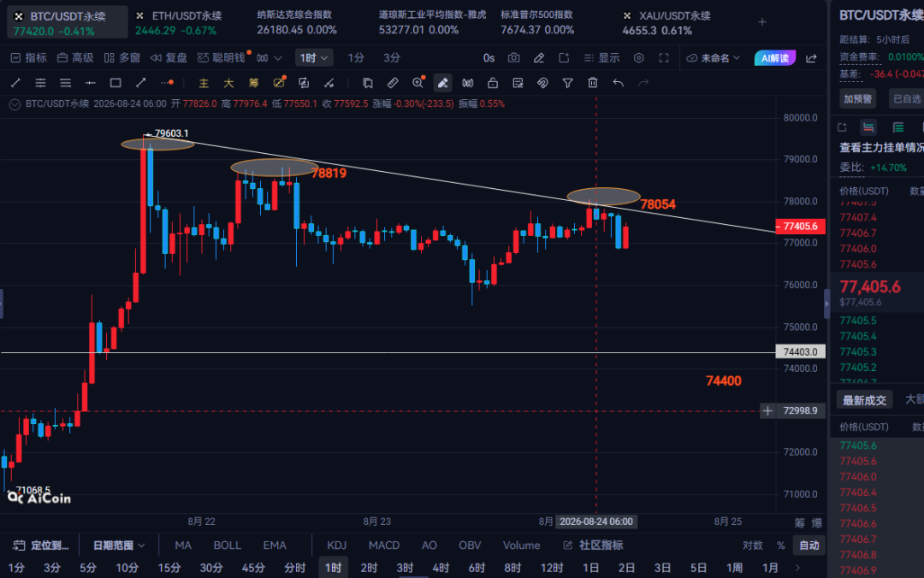The height and width of the screenshot is (578, 924).
Task: Switch to the 纳斯达克综合指数 tab
Action: (x=296, y=22)
